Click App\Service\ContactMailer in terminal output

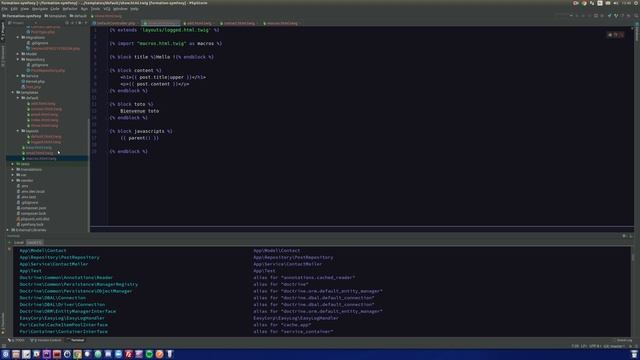[x=54, y=264]
